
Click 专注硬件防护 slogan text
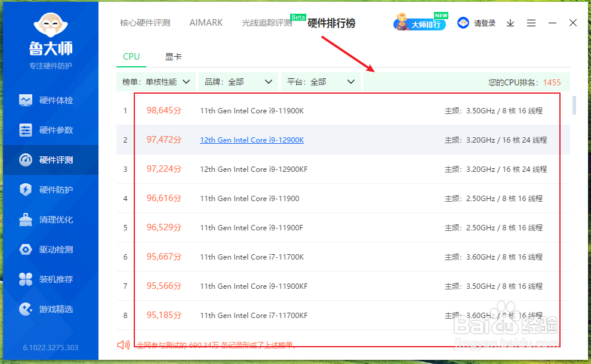tap(51, 66)
